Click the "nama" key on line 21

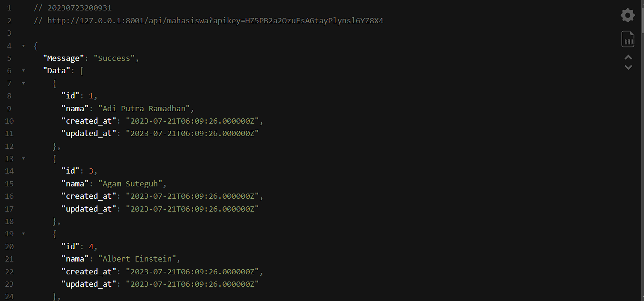point(75,259)
